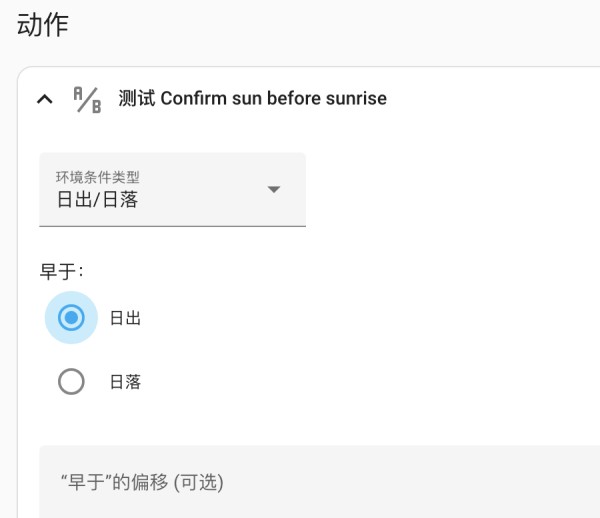Viewport: 600px width, 518px height.
Task: Click the 动作 section heading
Action: click(x=42, y=25)
